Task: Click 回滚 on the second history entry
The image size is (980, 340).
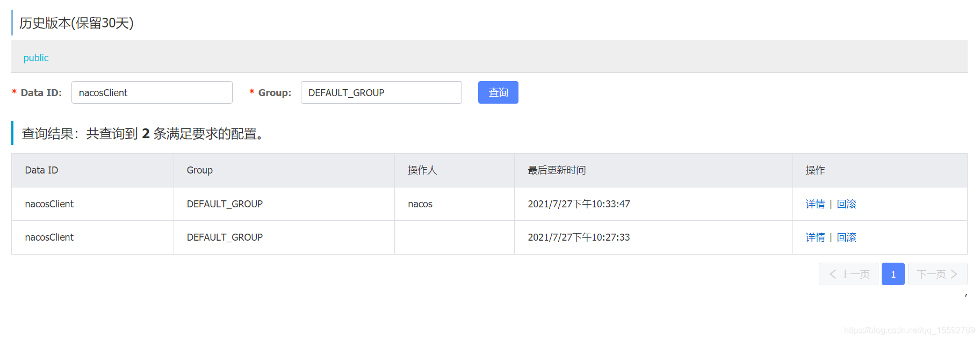Action: click(x=846, y=237)
